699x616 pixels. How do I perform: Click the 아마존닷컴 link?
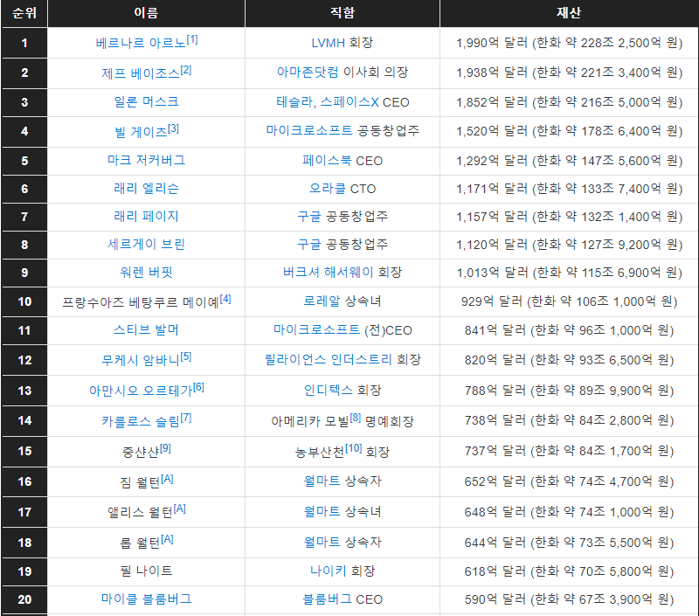[x=308, y=73]
